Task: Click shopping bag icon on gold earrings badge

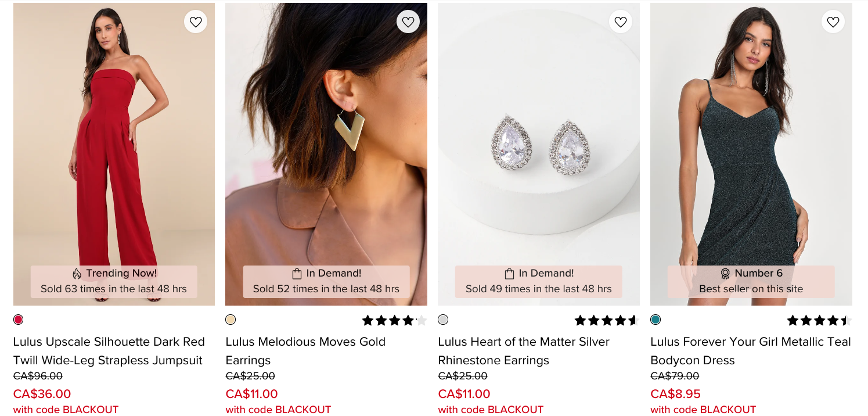Action: (x=297, y=274)
